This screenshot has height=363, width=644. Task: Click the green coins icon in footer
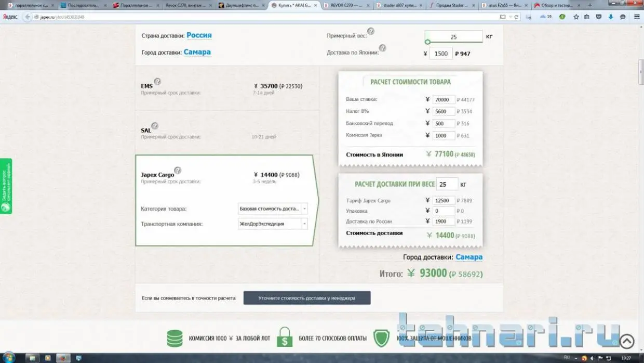pyautogui.click(x=175, y=338)
